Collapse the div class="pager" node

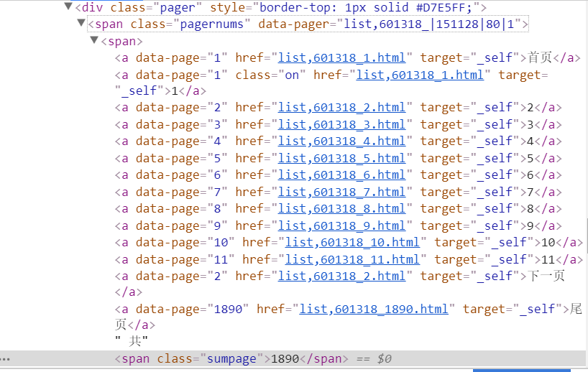pos(68,7)
